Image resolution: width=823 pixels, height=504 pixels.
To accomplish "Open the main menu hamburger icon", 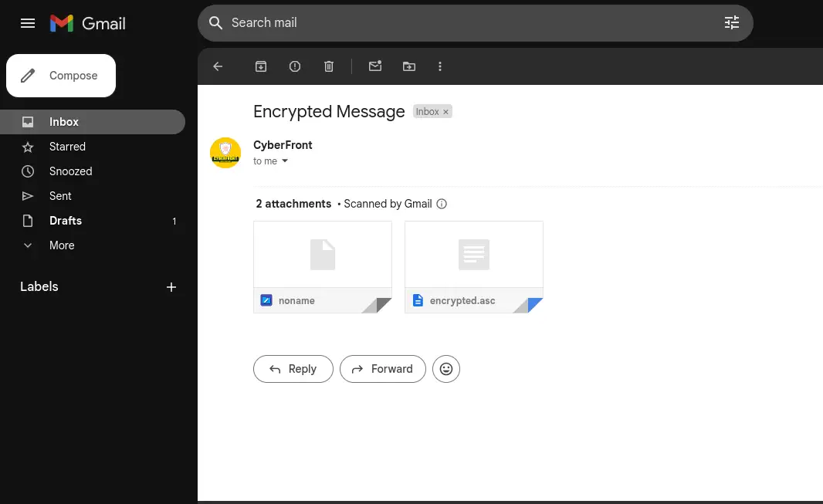I will (28, 23).
